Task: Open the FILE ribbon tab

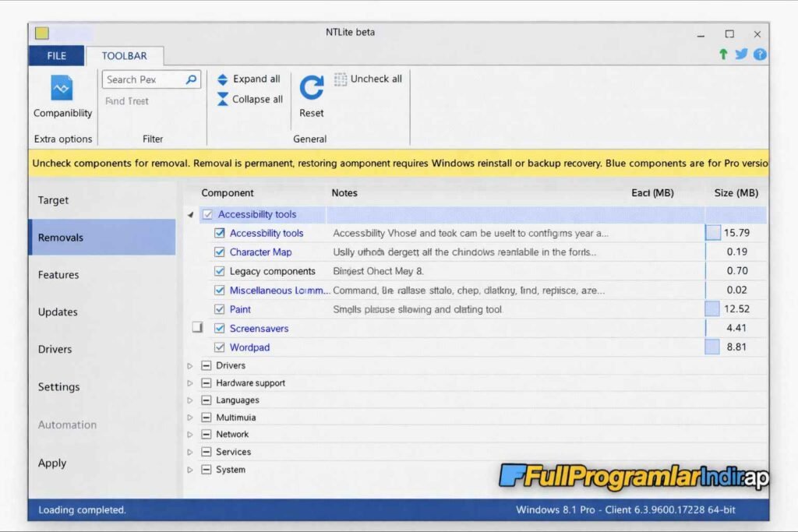Action: click(56, 56)
